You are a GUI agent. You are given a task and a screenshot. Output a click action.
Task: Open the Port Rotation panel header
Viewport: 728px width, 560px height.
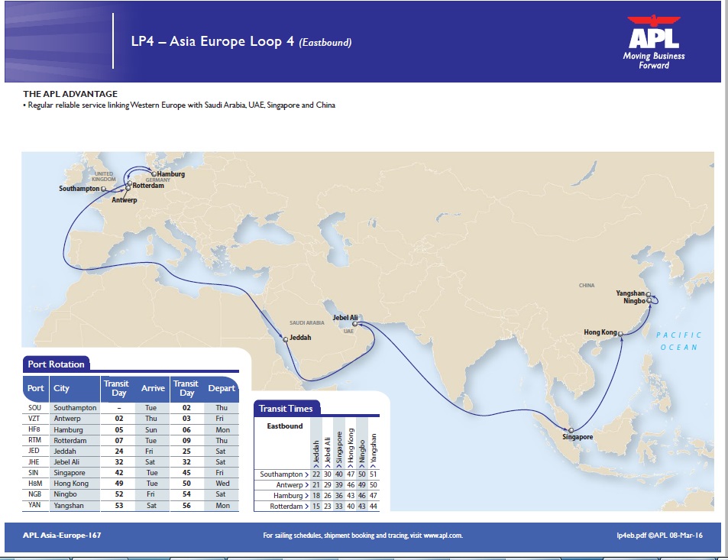tap(57, 364)
